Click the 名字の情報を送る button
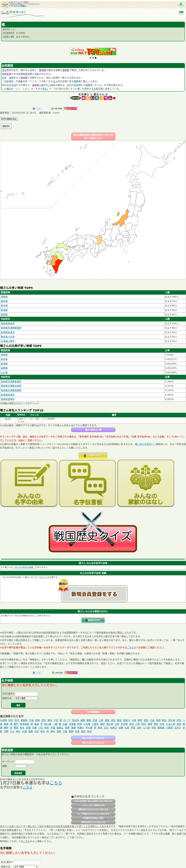186x868 pixels. 9,119
